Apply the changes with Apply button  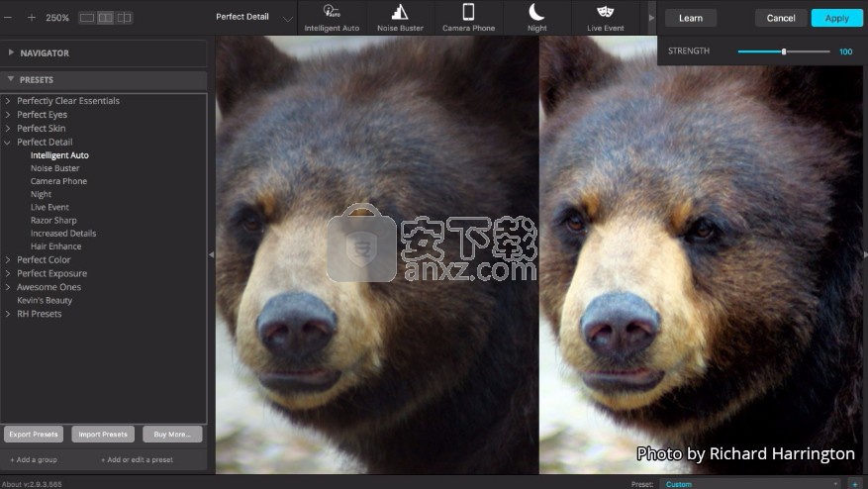(836, 18)
